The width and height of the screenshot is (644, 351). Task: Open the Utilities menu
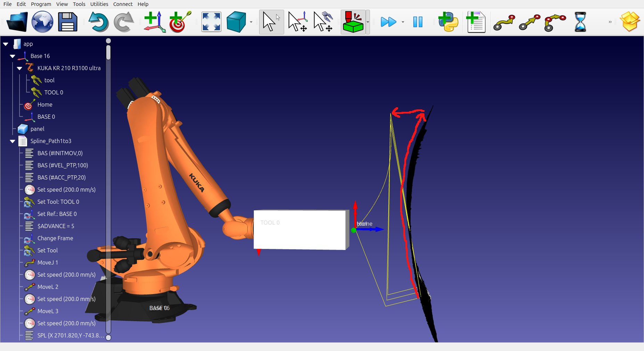tap(99, 4)
